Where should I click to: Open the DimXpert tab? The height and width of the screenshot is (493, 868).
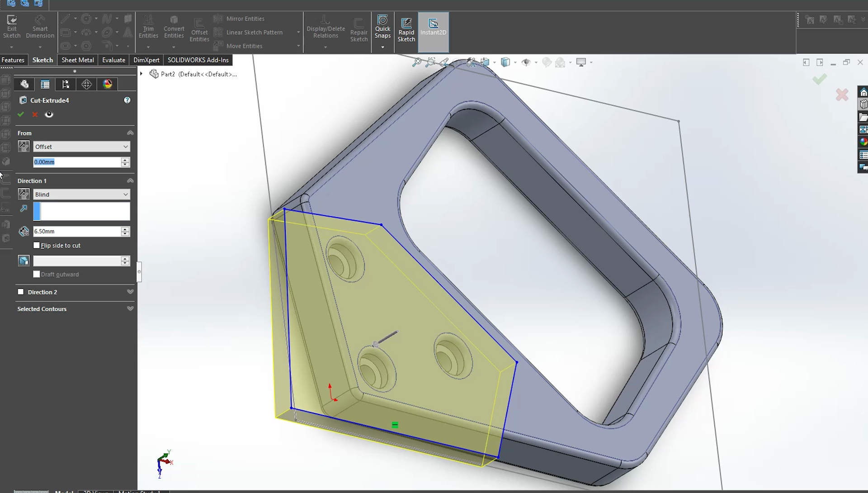[146, 60]
